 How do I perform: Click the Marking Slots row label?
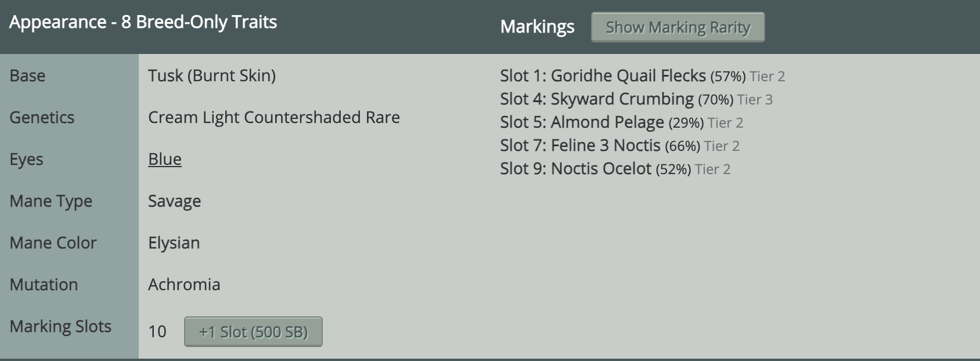click(x=60, y=326)
